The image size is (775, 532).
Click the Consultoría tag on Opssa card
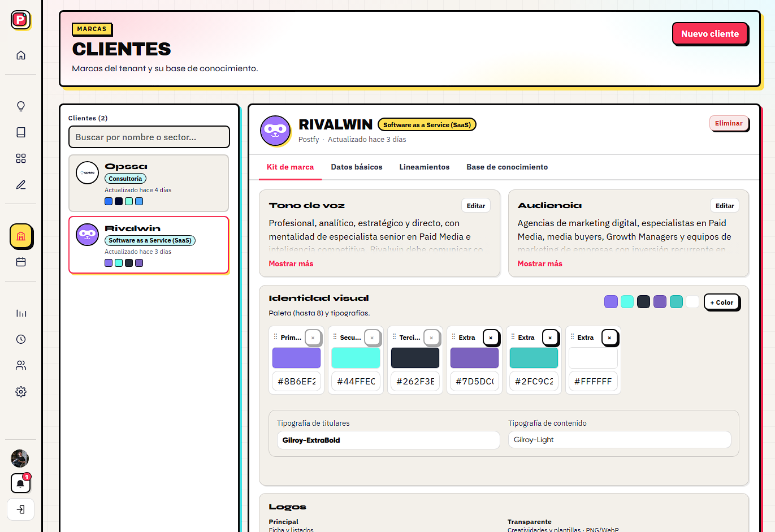point(125,179)
